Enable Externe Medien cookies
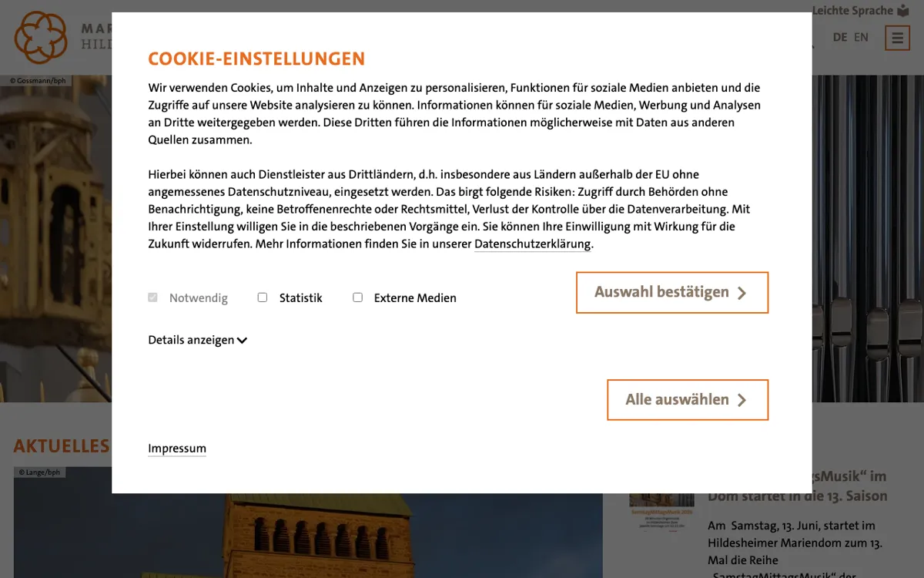 point(357,297)
